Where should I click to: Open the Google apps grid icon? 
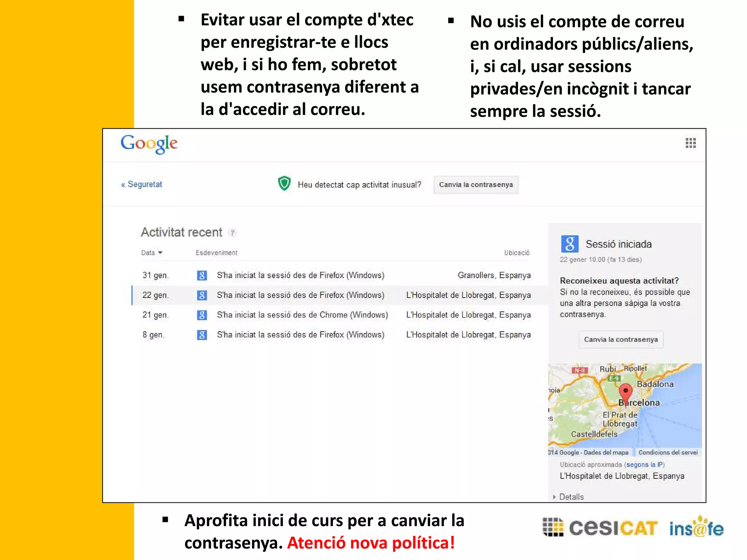coord(690,143)
